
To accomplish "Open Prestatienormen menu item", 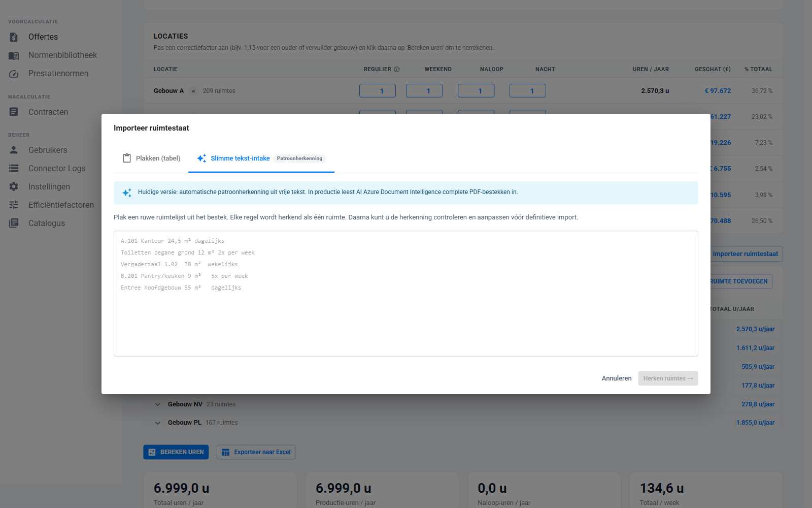I will (x=58, y=74).
